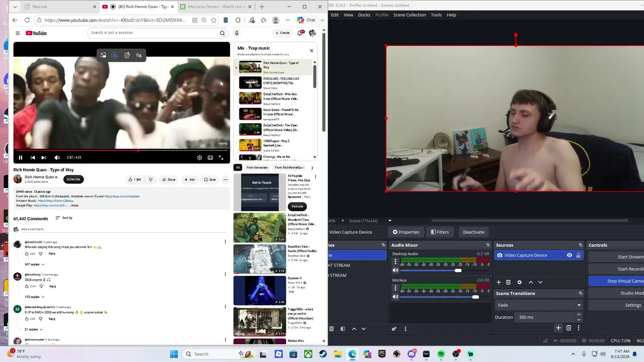Open the Windows Start menu
This screenshot has height=362, width=644.
tap(174, 354)
